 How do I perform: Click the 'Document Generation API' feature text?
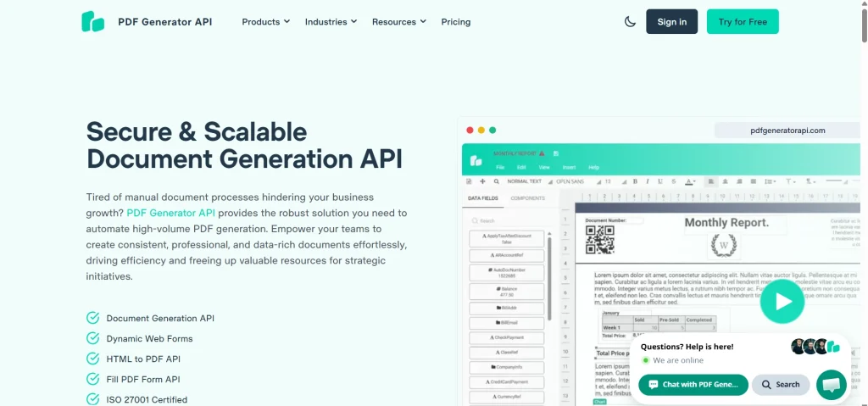click(160, 319)
